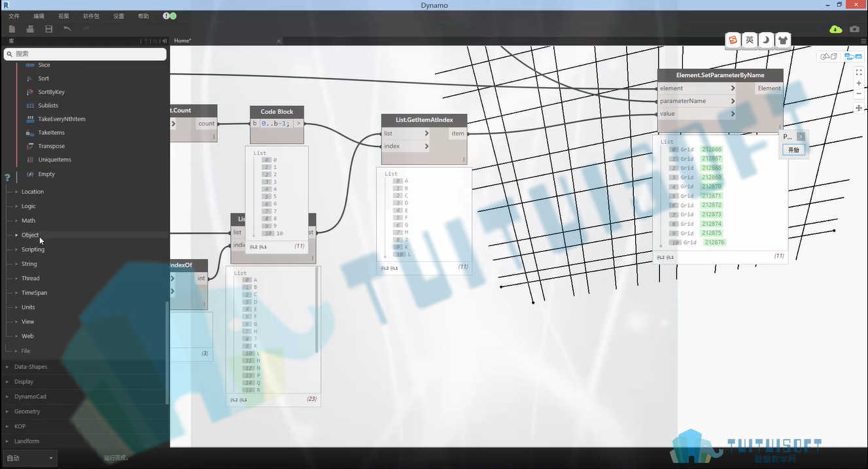
Task: Click the TakeItems node icon
Action: (x=30, y=133)
